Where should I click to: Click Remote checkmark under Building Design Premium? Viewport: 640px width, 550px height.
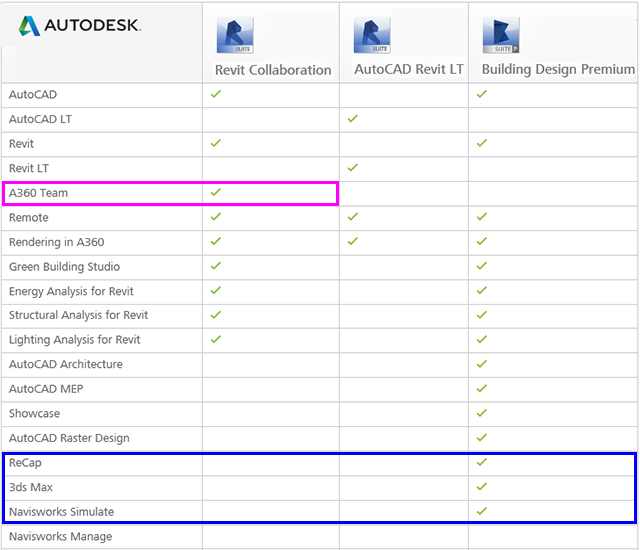pyautogui.click(x=482, y=217)
